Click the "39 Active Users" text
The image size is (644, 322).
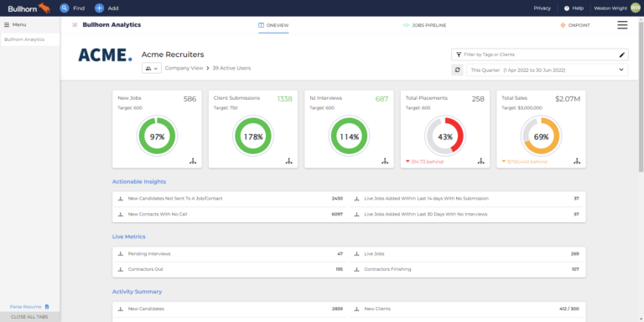click(x=231, y=68)
